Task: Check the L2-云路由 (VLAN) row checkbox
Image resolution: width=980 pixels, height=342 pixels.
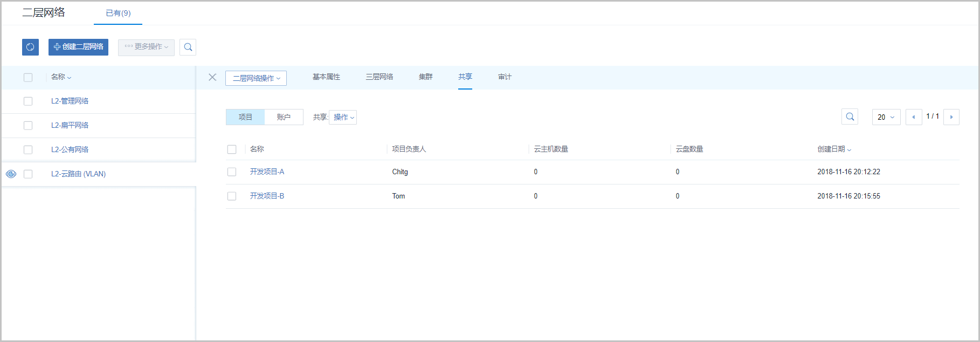Action: (x=28, y=174)
